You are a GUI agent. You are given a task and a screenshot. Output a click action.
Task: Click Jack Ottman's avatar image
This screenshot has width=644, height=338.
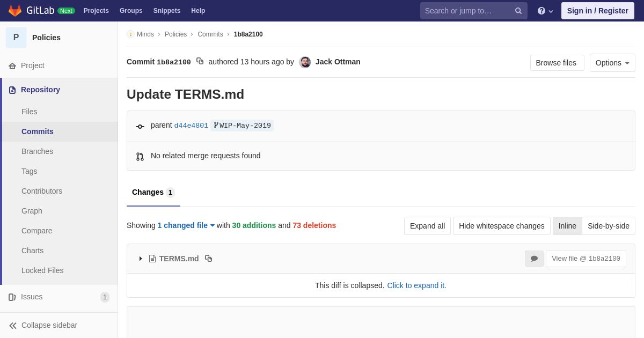click(x=305, y=62)
